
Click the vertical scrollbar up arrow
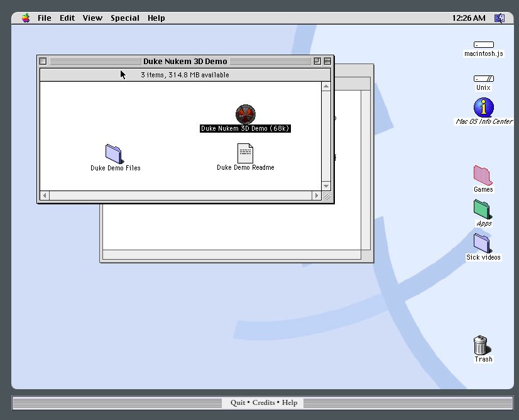tap(325, 86)
